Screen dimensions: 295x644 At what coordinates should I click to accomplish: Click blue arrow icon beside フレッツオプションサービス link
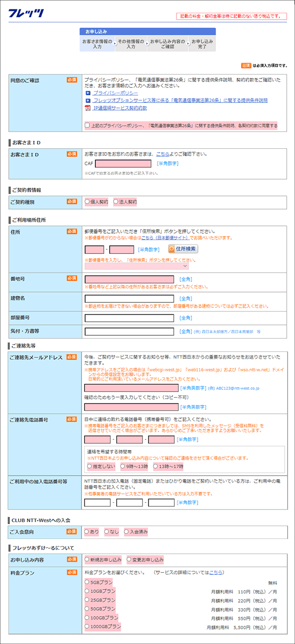(88, 100)
